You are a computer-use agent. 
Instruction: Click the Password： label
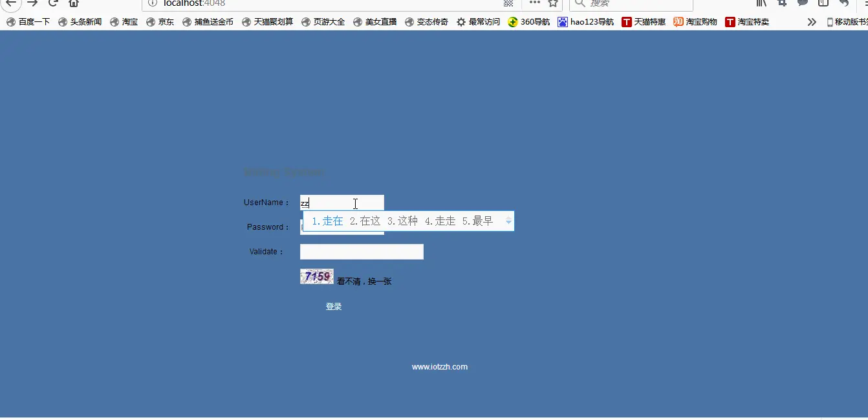(x=268, y=227)
